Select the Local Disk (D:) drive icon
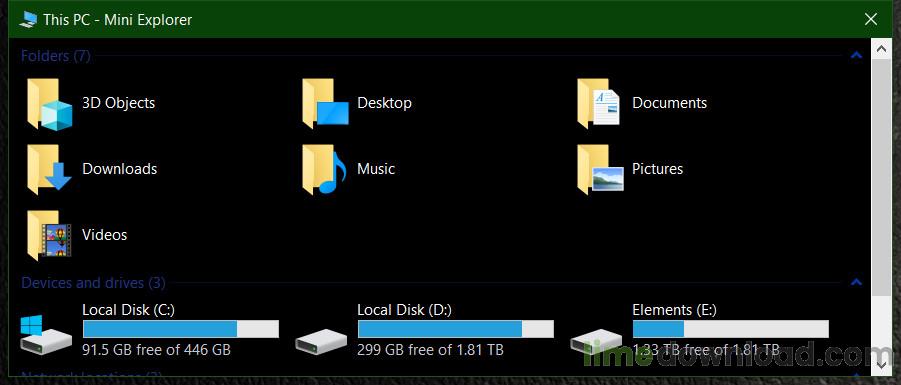This screenshot has height=385, width=901. pyautogui.click(x=321, y=341)
